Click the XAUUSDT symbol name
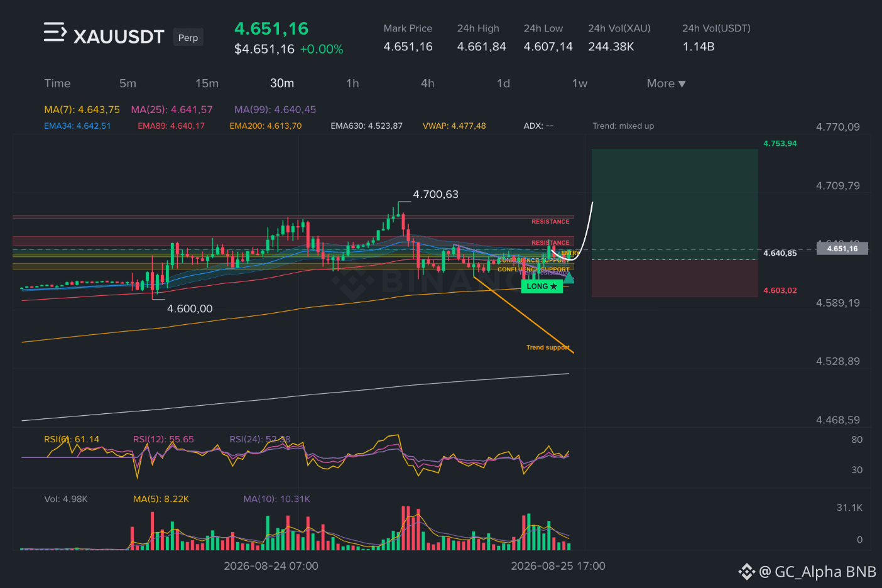The width and height of the screenshot is (882, 588). point(119,37)
